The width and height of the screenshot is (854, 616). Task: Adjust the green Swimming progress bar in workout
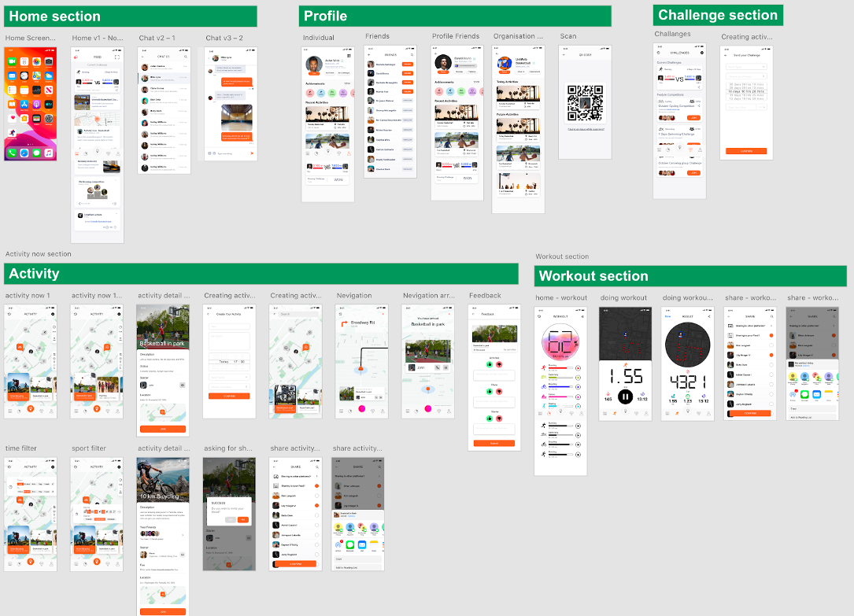(x=560, y=378)
